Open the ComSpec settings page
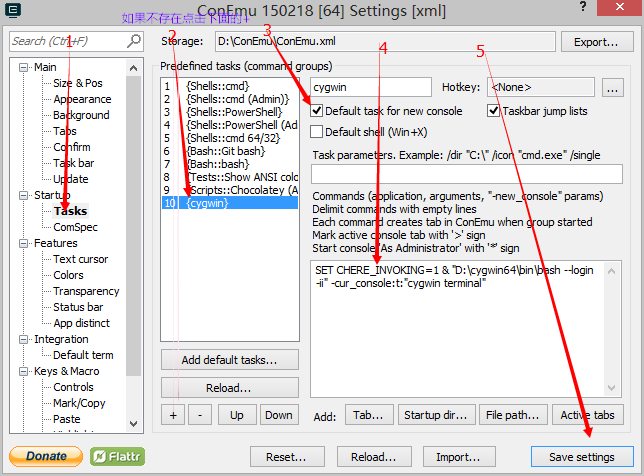 (76, 228)
